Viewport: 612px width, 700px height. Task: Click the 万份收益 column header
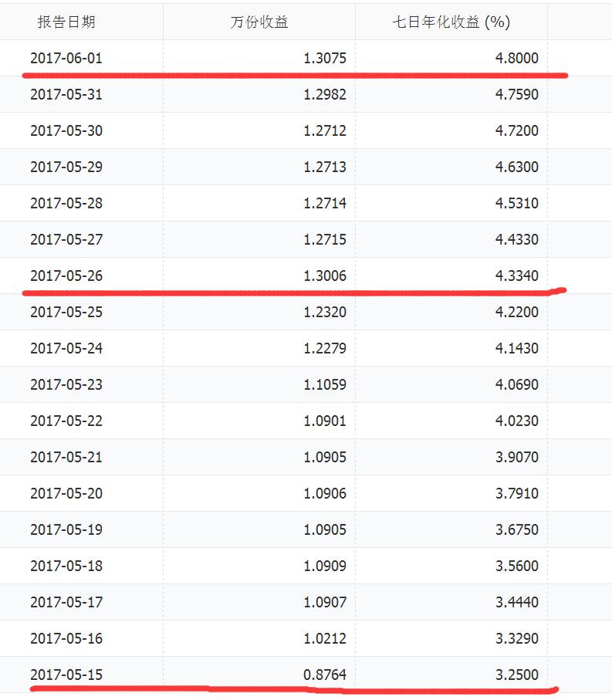tap(259, 22)
